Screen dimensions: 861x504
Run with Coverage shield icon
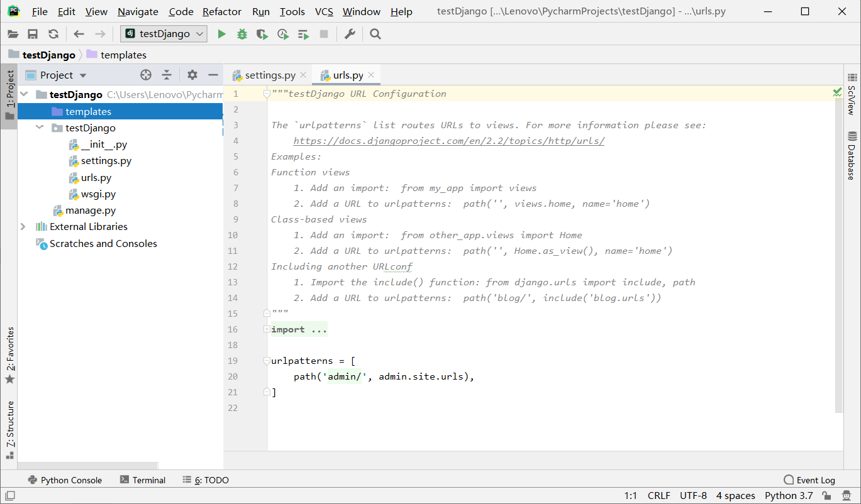(x=262, y=34)
